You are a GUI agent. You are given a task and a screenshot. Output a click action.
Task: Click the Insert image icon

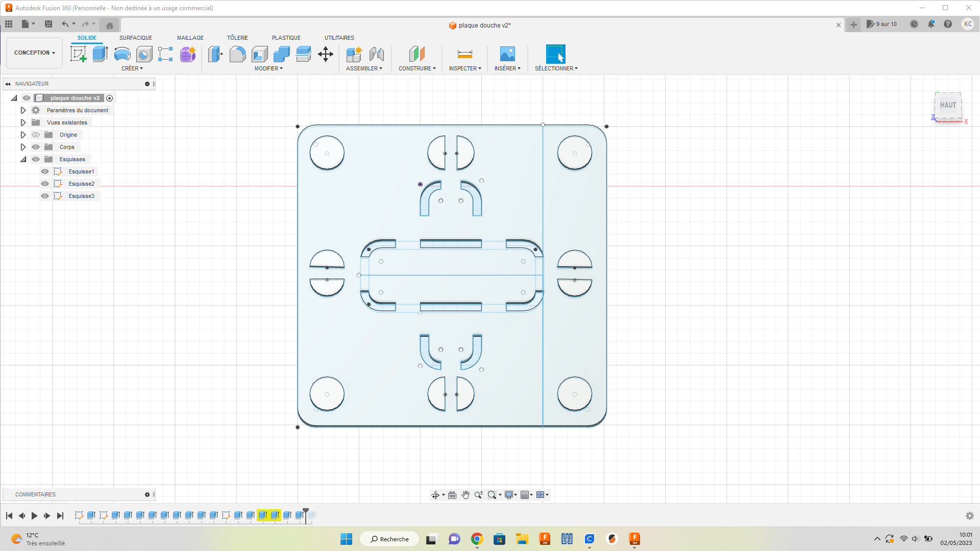pos(507,54)
